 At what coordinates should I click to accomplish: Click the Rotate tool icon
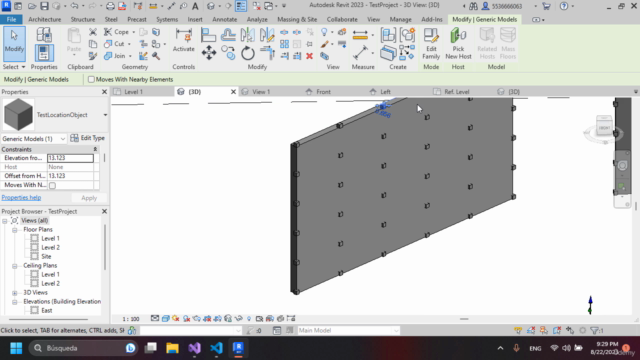(247, 53)
